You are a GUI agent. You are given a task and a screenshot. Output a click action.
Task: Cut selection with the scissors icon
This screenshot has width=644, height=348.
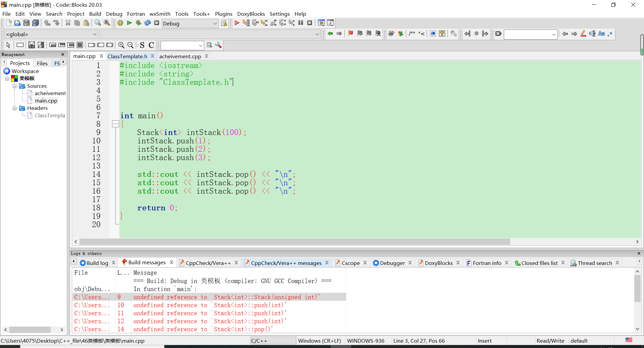click(x=68, y=23)
